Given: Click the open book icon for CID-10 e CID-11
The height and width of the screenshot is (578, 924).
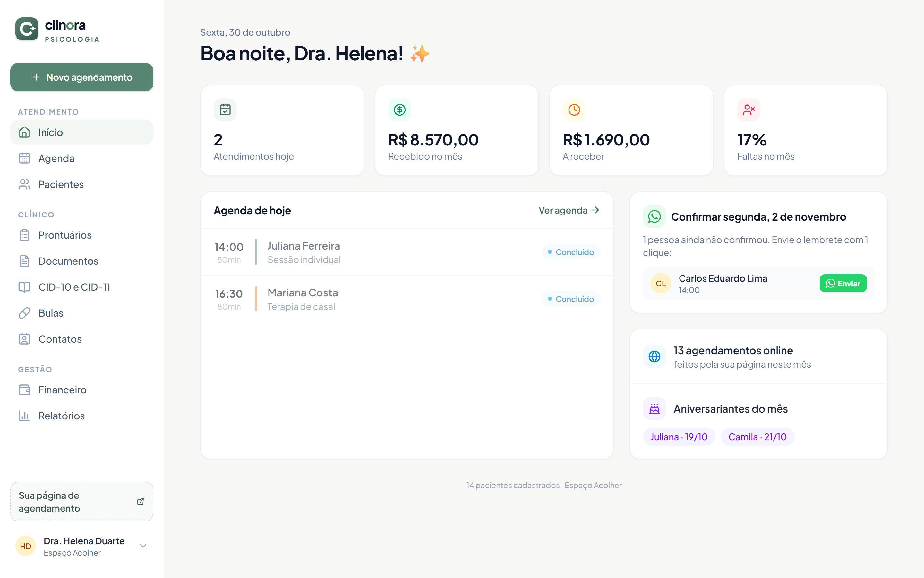Looking at the screenshot, I should point(24,287).
